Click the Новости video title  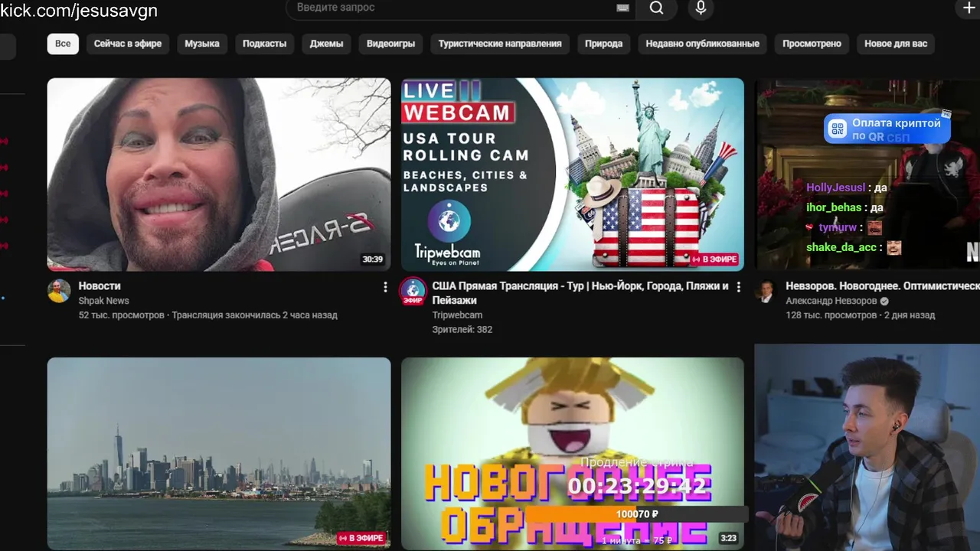[100, 286]
